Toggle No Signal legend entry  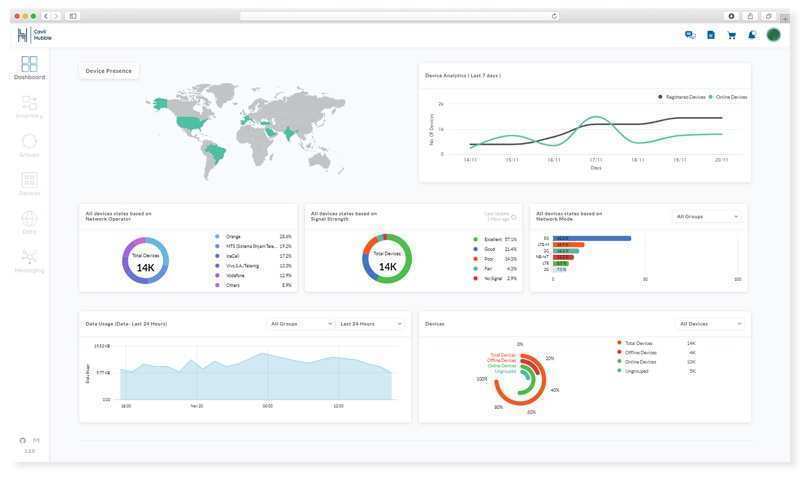495,278
